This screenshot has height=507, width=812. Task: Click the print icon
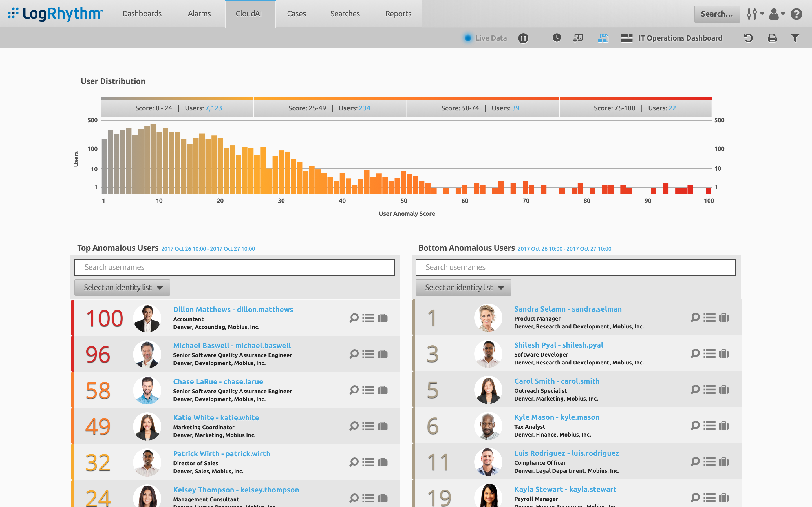[772, 38]
